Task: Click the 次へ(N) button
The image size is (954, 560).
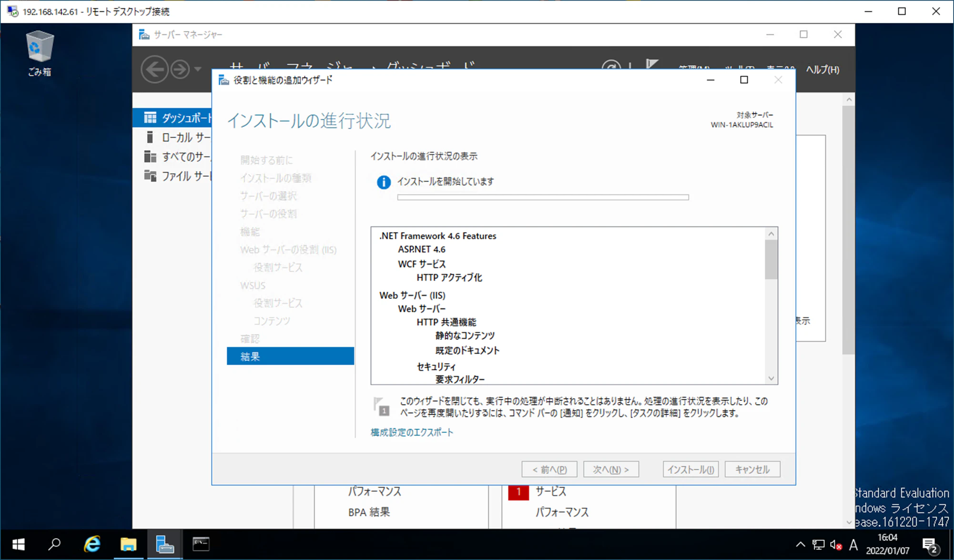Action: click(611, 469)
